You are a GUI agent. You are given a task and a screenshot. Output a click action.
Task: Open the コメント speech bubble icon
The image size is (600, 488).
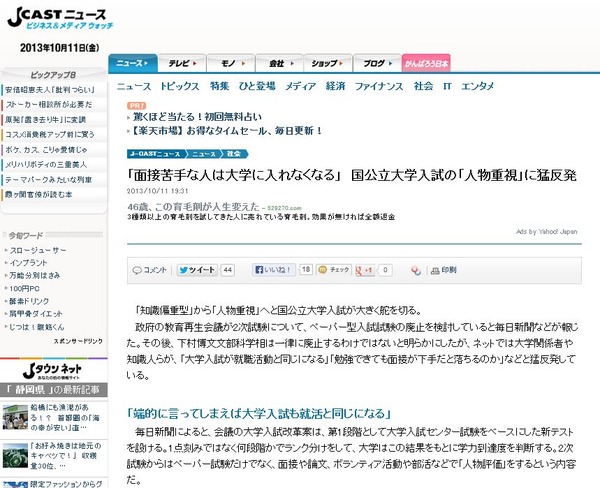(137, 270)
